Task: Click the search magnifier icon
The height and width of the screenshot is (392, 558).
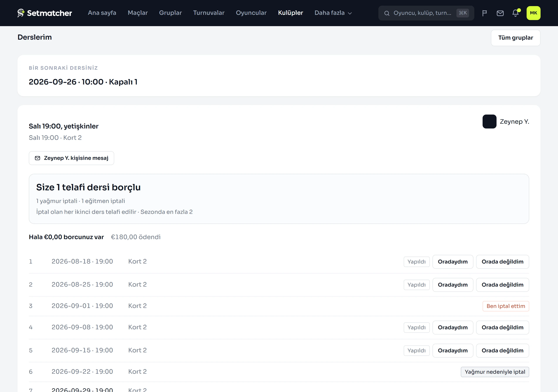Action: pyautogui.click(x=387, y=13)
